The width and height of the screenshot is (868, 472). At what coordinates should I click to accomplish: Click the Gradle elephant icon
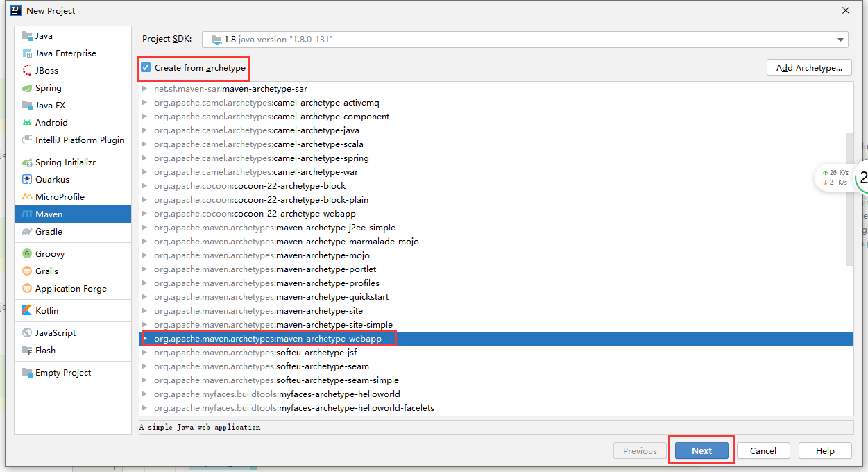click(27, 232)
